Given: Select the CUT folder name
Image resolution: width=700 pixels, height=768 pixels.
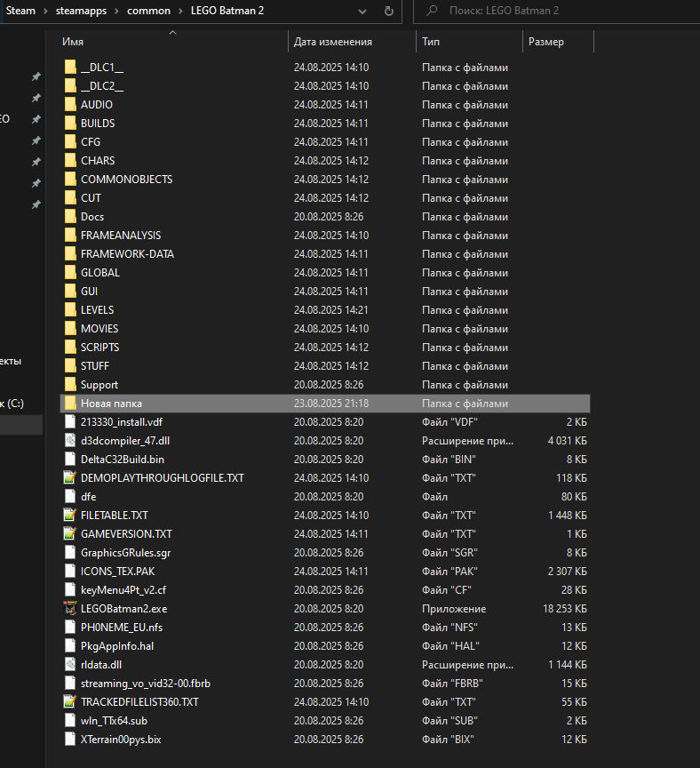Looking at the screenshot, I should 91,198.
